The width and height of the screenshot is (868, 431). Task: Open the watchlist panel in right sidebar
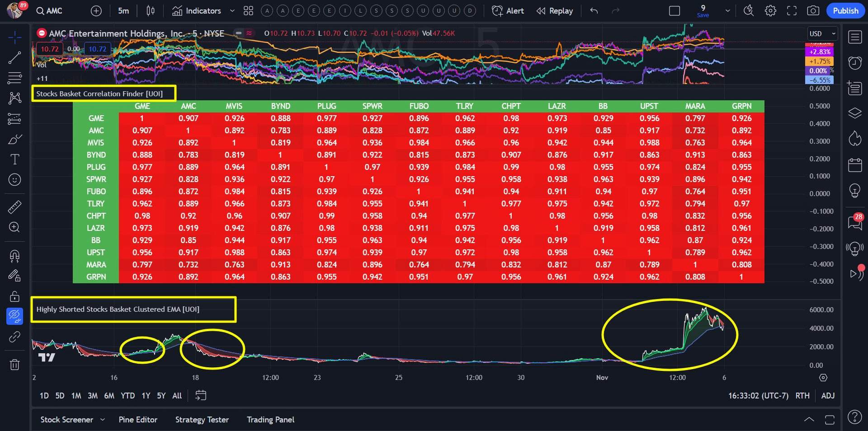854,37
